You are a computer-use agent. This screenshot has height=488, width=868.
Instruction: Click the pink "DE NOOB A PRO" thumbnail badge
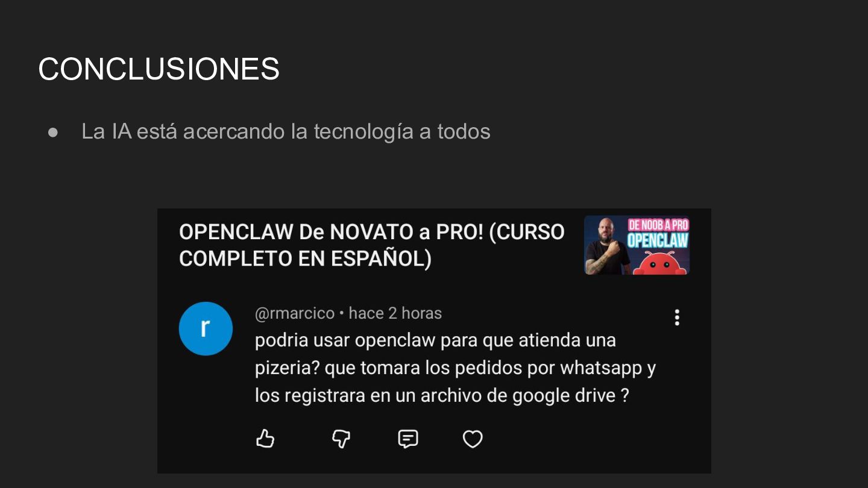pos(658,225)
